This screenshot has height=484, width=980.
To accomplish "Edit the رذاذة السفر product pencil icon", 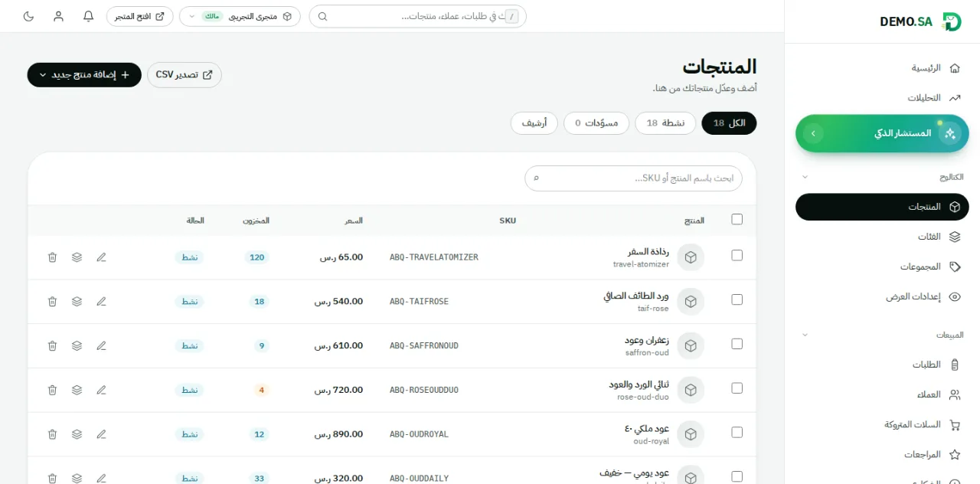I will click(x=101, y=257).
